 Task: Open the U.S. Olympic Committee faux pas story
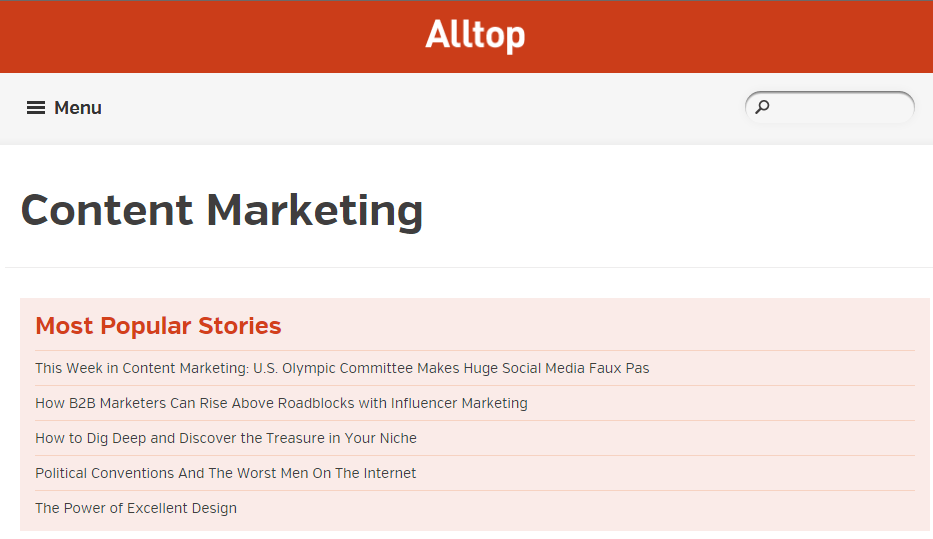(x=342, y=368)
